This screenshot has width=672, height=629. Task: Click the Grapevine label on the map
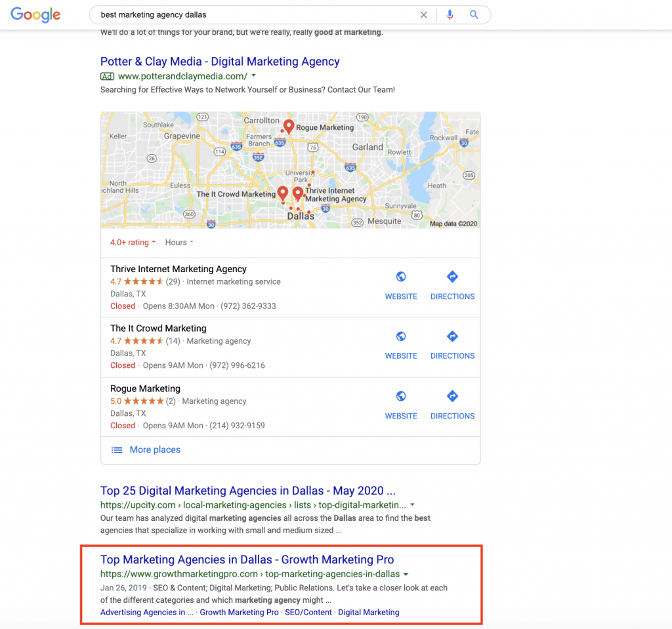(182, 136)
